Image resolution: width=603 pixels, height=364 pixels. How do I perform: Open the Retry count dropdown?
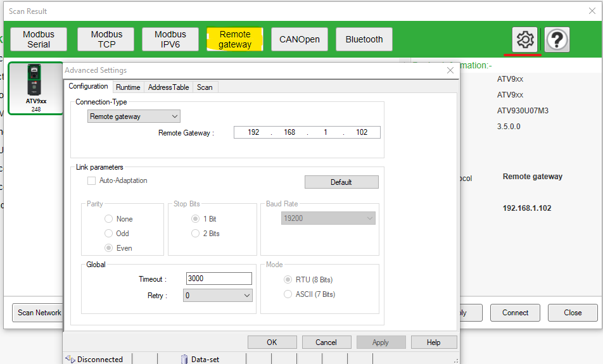218,295
